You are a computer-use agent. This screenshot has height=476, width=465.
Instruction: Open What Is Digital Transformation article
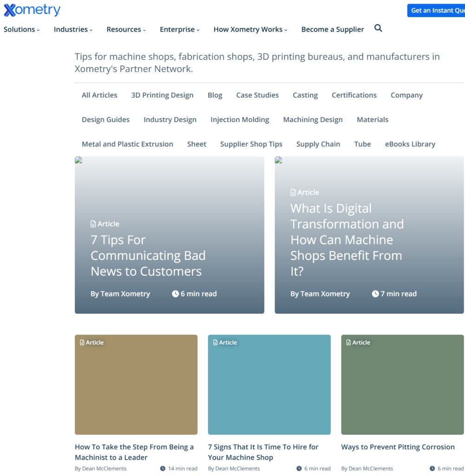[x=347, y=240]
